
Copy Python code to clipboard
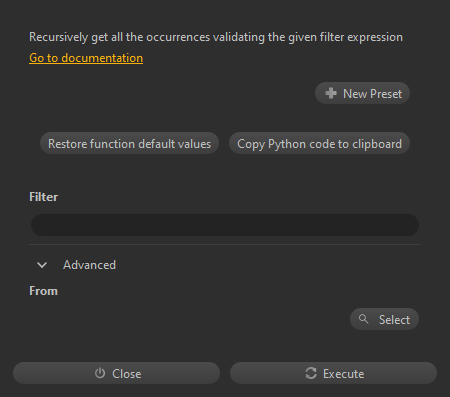[319, 144]
